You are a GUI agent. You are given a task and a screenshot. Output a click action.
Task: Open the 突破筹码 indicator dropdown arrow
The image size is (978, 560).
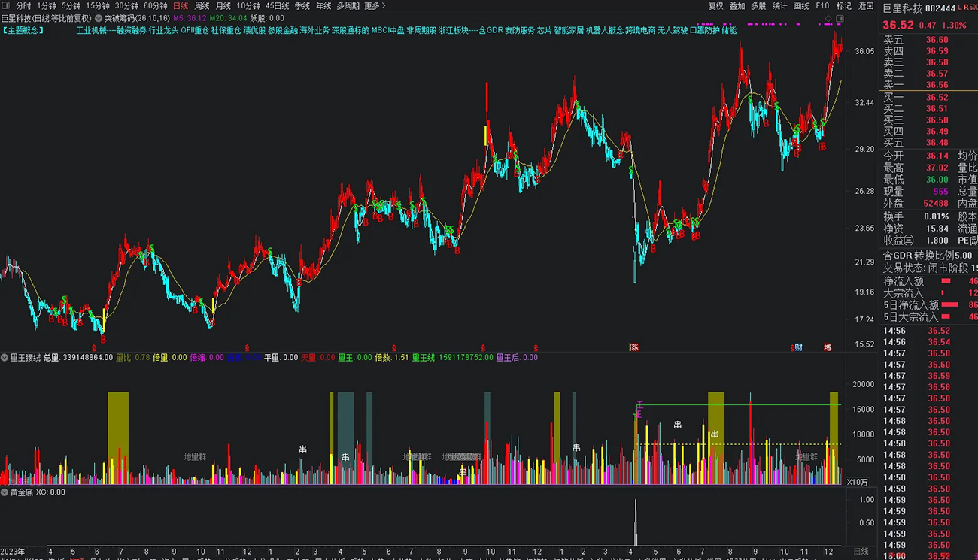[99, 18]
